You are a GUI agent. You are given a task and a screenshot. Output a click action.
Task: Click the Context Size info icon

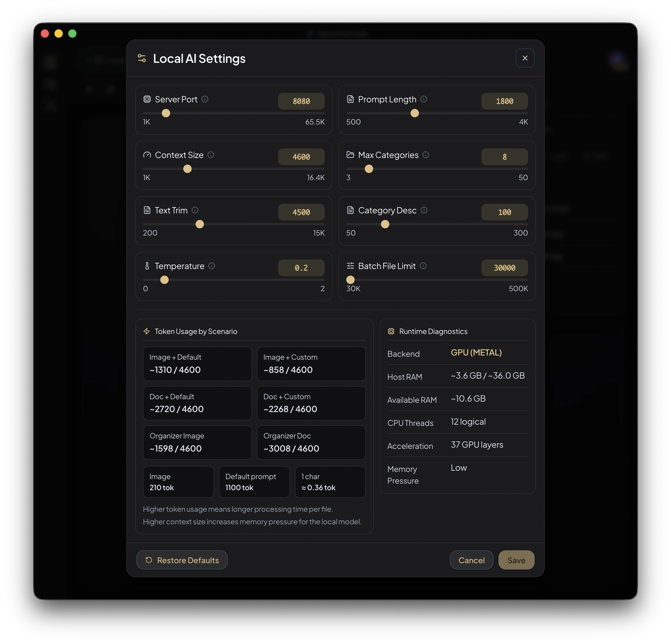[211, 155]
